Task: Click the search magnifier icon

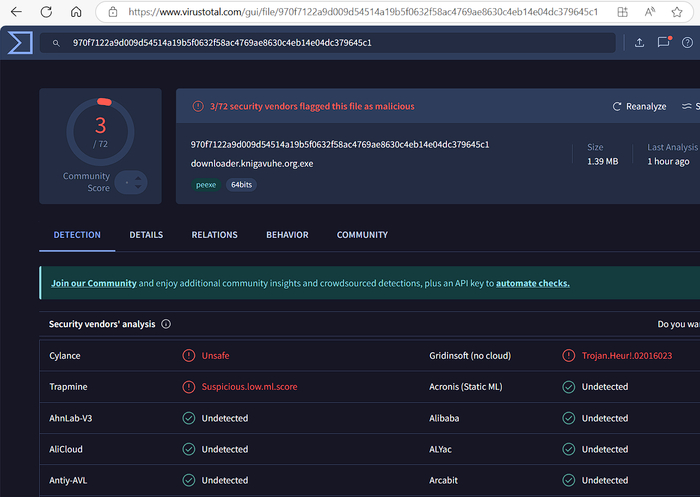Action: 56,43
